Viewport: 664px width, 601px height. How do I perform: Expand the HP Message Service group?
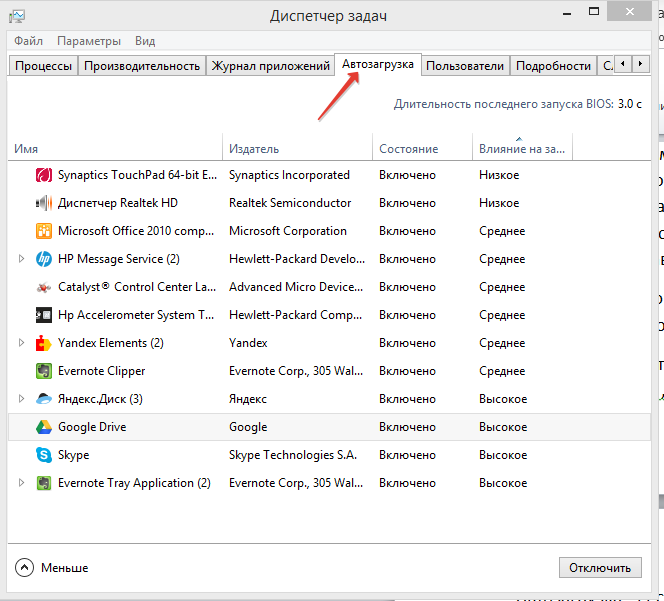(21, 259)
